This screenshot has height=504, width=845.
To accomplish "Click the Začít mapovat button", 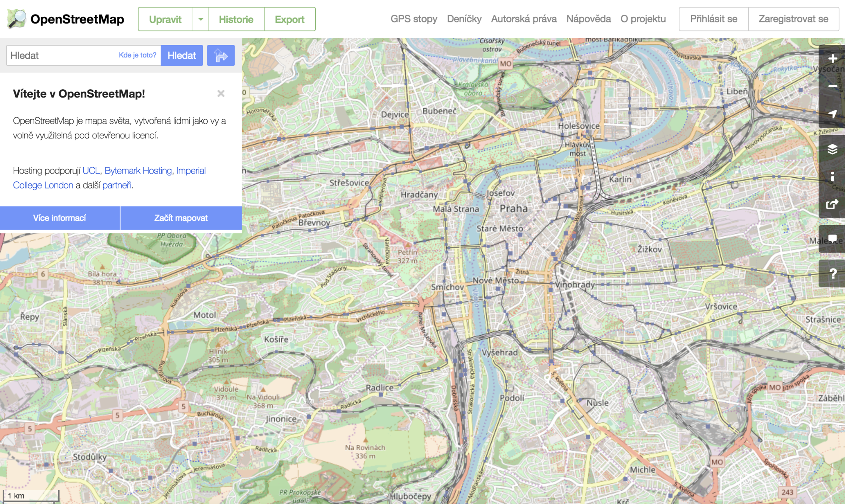I will click(x=181, y=218).
